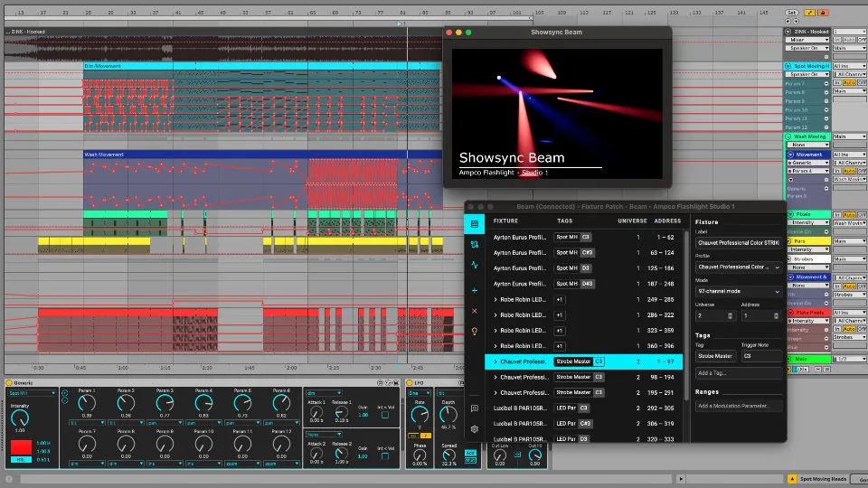Viewport: 868px width, 488px height.
Task: Open the Chauvet Professional Color profile dropdown
Action: pyautogui.click(x=739, y=267)
